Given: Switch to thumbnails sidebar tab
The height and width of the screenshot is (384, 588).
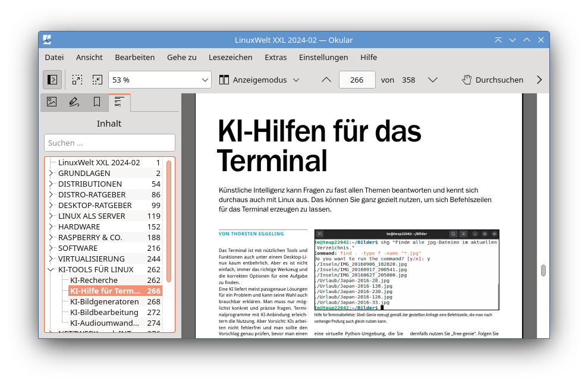Looking at the screenshot, I should pyautogui.click(x=52, y=102).
